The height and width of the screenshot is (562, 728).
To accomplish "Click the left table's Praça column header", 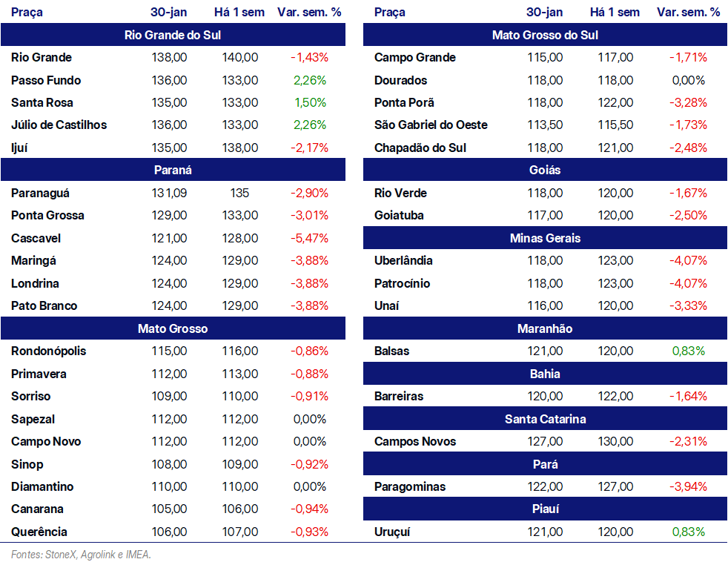I will [27, 12].
